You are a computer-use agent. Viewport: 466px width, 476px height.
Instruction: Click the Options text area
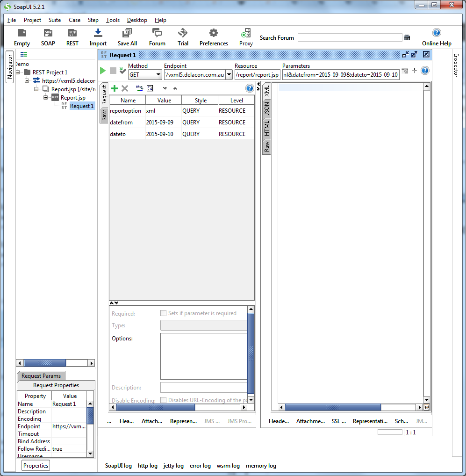click(204, 356)
